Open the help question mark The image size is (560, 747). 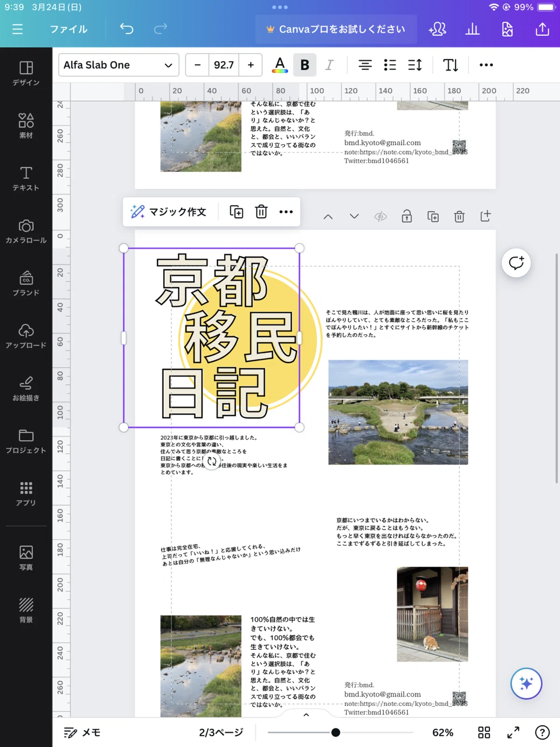542,733
